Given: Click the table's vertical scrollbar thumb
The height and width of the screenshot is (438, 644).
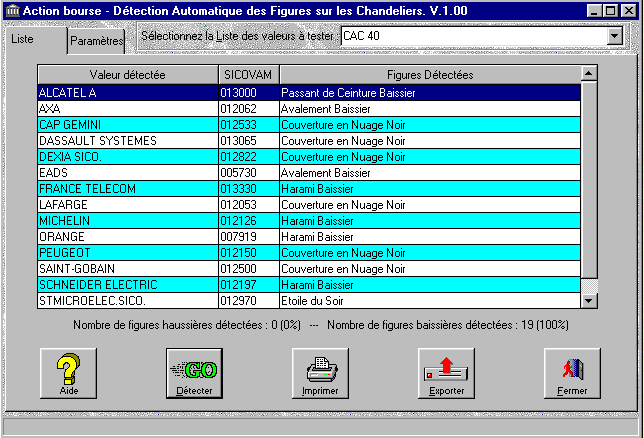Looking at the screenshot, I should 589,180.
